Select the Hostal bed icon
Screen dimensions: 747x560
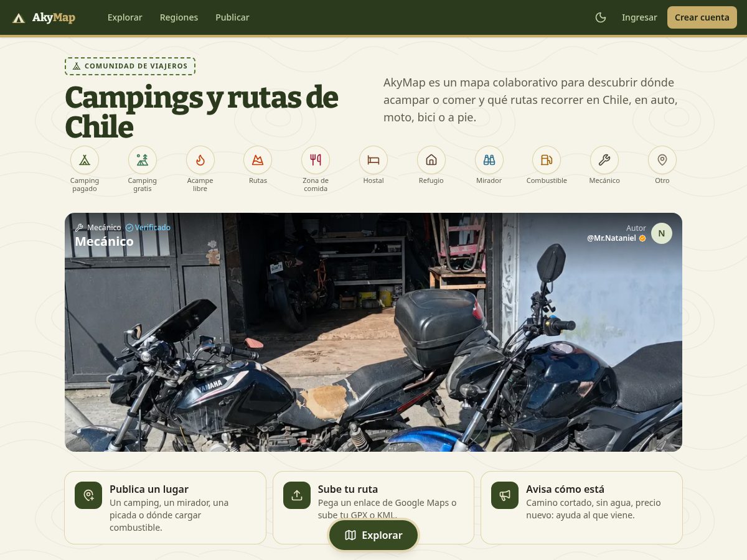pos(374,160)
